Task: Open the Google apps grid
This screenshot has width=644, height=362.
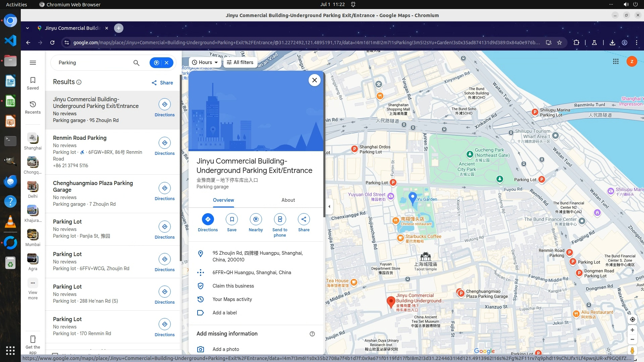Action: pos(615,61)
